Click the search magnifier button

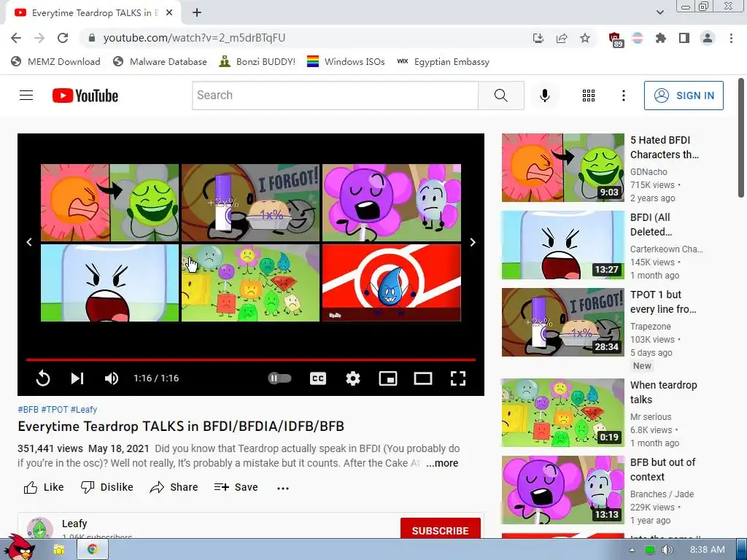500,96
